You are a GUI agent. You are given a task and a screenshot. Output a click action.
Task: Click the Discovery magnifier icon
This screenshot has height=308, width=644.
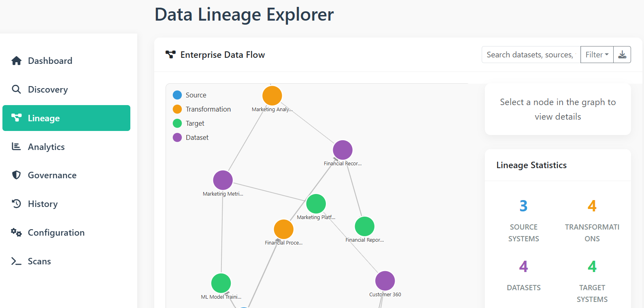click(x=16, y=89)
